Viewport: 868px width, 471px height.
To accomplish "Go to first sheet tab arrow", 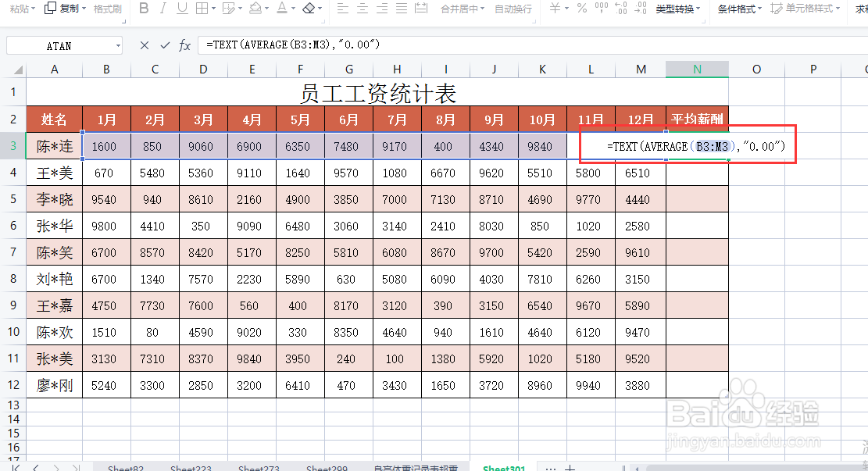I will click(16, 468).
